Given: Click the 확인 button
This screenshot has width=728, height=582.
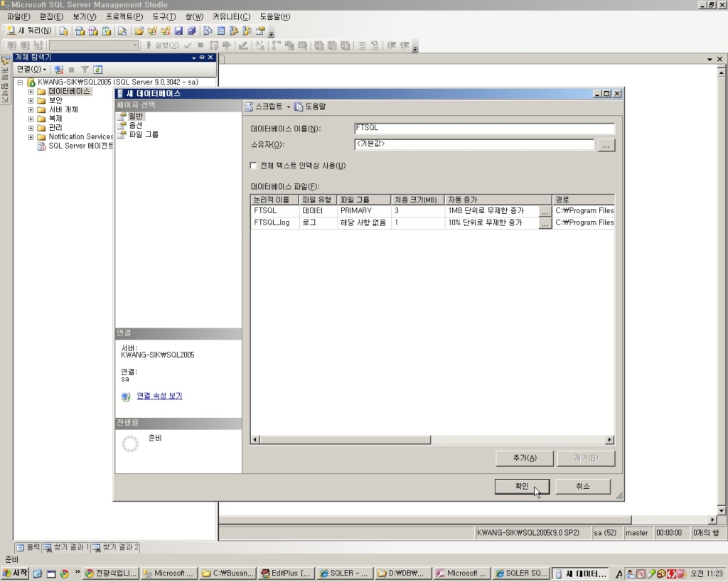Looking at the screenshot, I should pyautogui.click(x=522, y=486).
